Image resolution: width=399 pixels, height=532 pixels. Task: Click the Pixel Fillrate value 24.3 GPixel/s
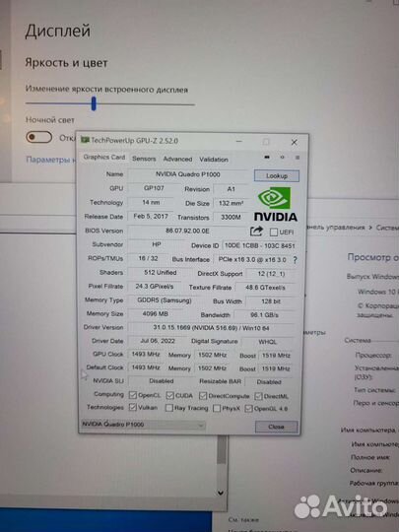155,287
